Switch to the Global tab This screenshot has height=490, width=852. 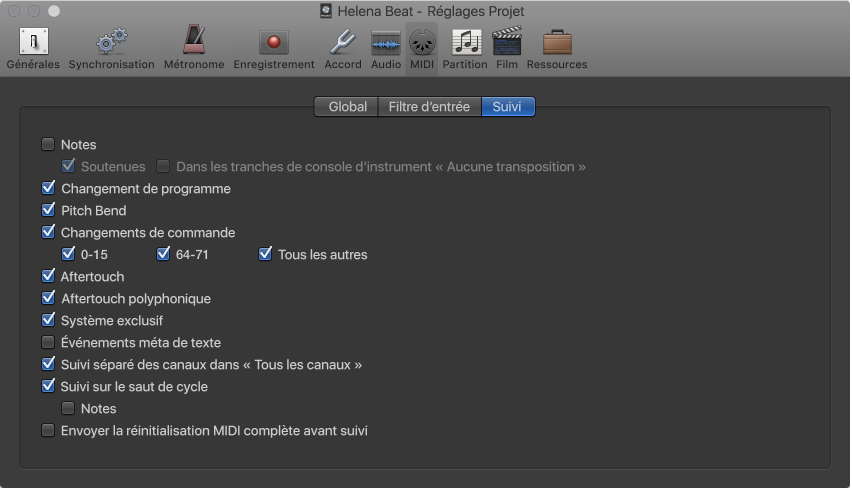click(347, 106)
